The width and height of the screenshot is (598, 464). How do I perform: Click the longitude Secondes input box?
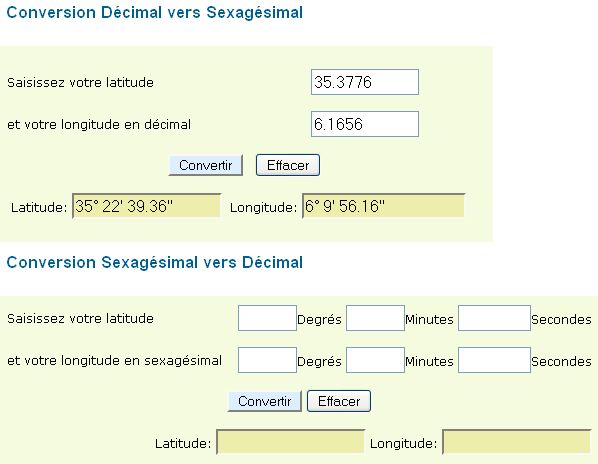(x=494, y=360)
